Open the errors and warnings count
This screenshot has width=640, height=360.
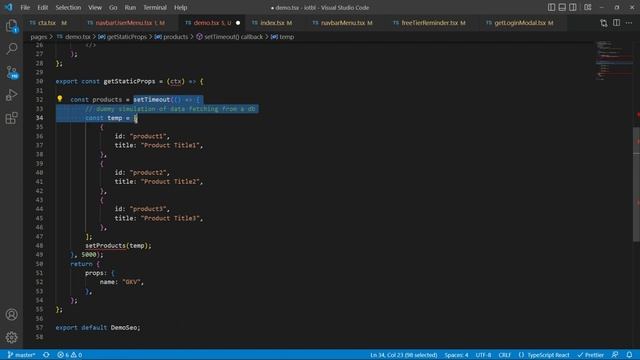(x=70, y=355)
